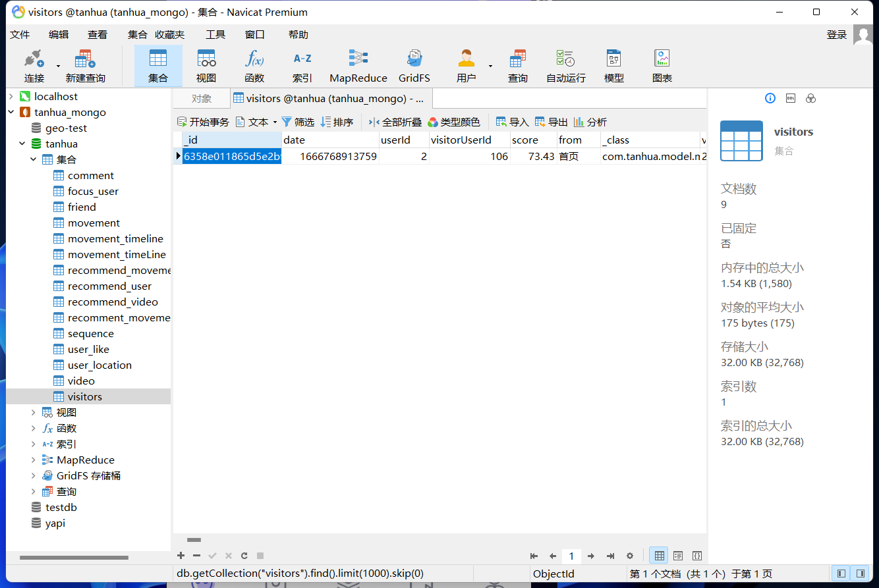Click 登录 (Login) in top right

[x=837, y=35]
